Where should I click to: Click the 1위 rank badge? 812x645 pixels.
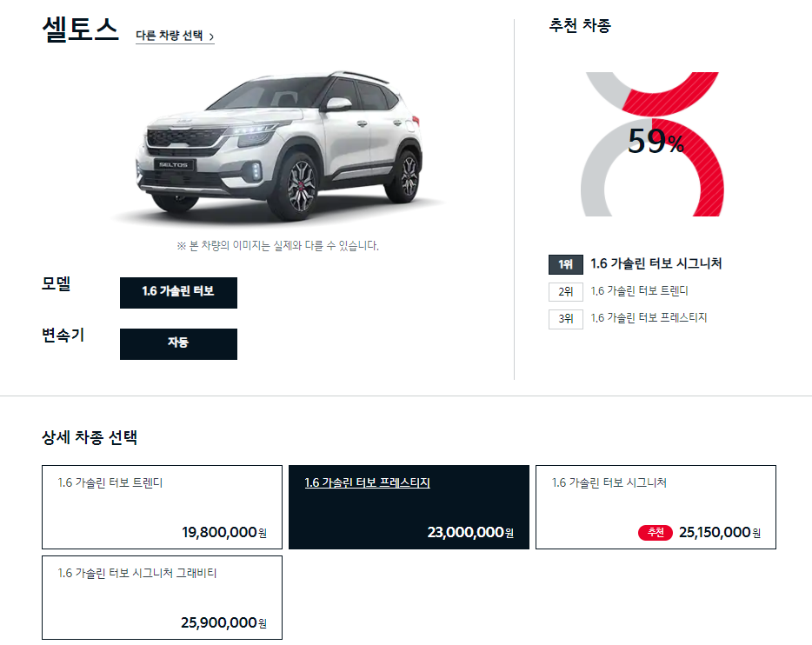click(565, 264)
